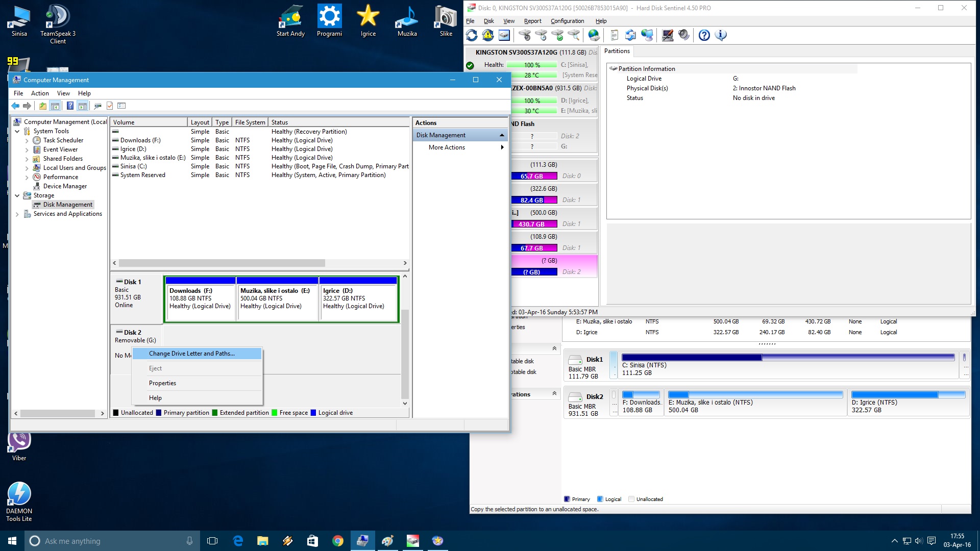Click the Forward arrow in Computer Management toolbar
The height and width of the screenshot is (551, 980).
tap(27, 106)
